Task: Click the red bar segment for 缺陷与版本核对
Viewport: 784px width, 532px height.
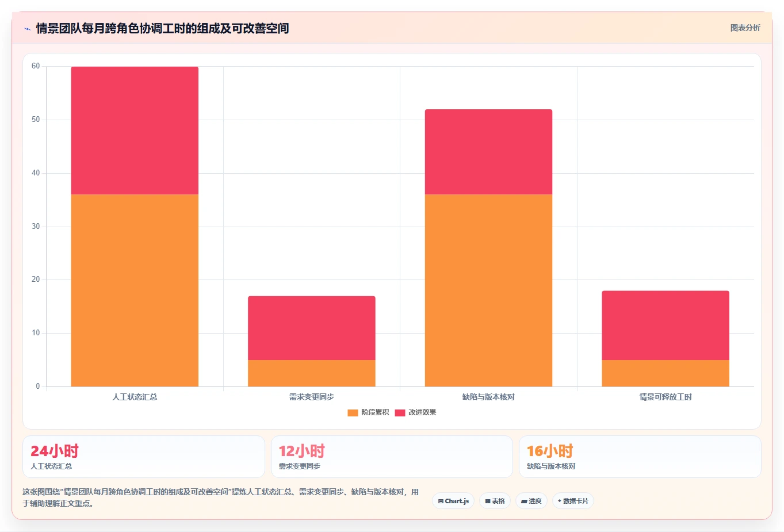Action: tap(488, 152)
